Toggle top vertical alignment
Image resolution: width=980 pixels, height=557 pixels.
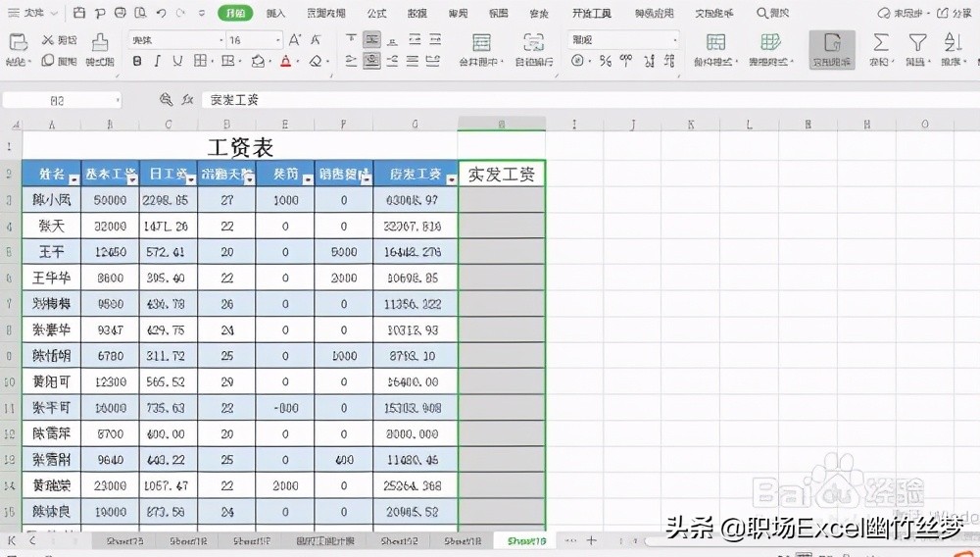(x=351, y=39)
